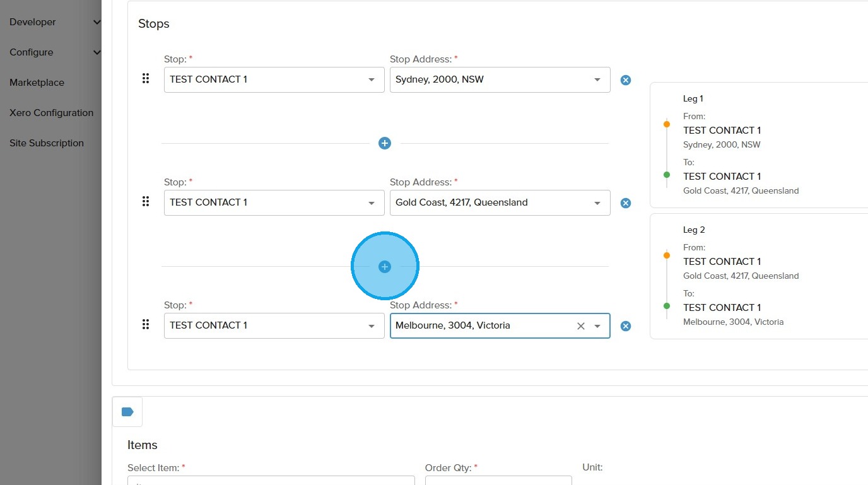868x485 pixels.
Task: Open Xero Configuration in the sidebar
Action: (x=51, y=113)
